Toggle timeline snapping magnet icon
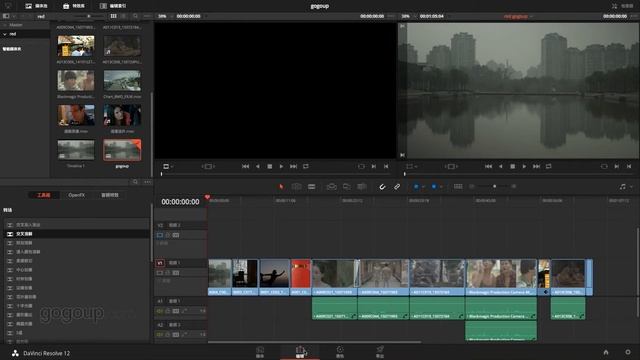This screenshot has width=640, height=360. pyautogui.click(x=382, y=187)
